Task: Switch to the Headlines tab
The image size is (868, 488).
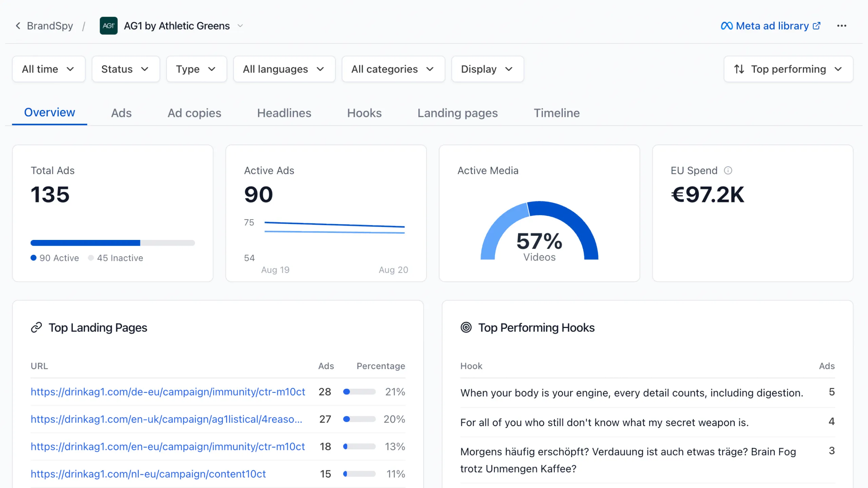Action: [x=284, y=113]
